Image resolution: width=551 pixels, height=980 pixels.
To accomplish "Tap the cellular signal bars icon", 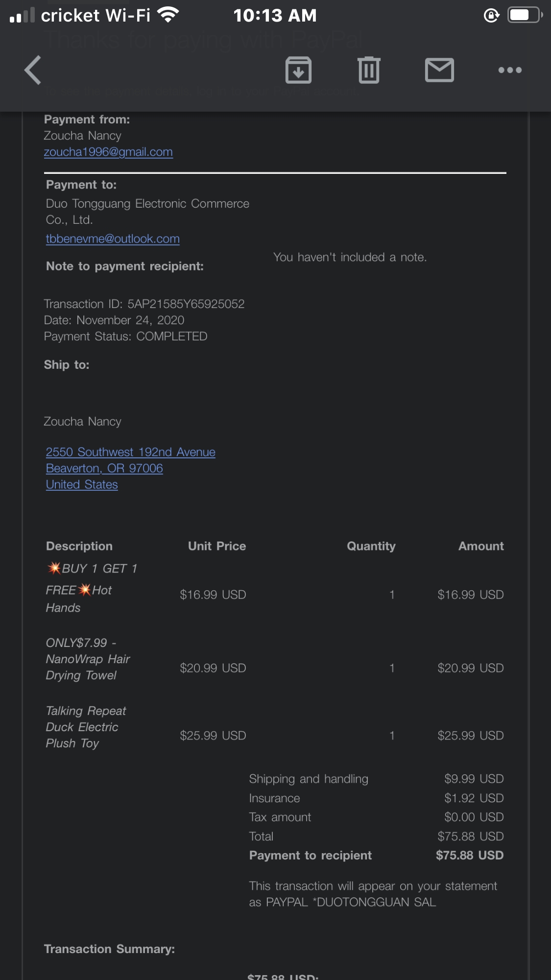I will pyautogui.click(x=22, y=16).
